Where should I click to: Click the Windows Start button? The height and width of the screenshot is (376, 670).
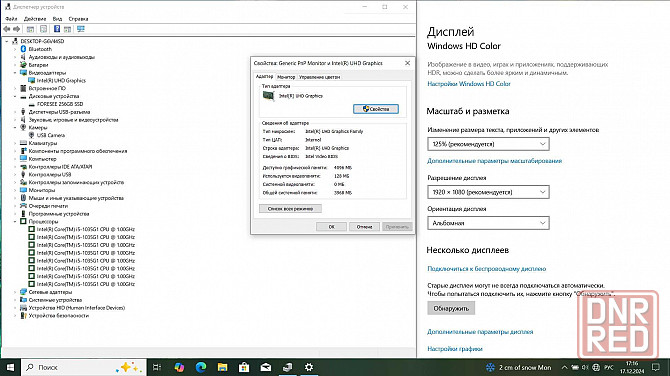pyautogui.click(x=10, y=367)
